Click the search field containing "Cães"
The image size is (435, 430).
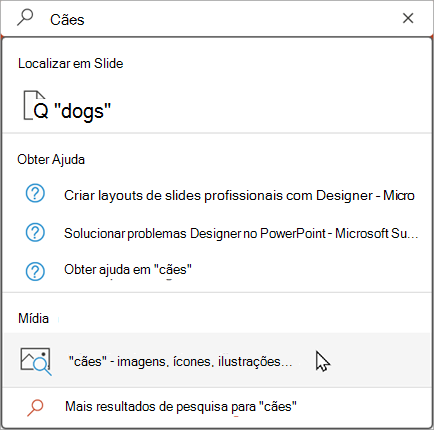(x=217, y=19)
